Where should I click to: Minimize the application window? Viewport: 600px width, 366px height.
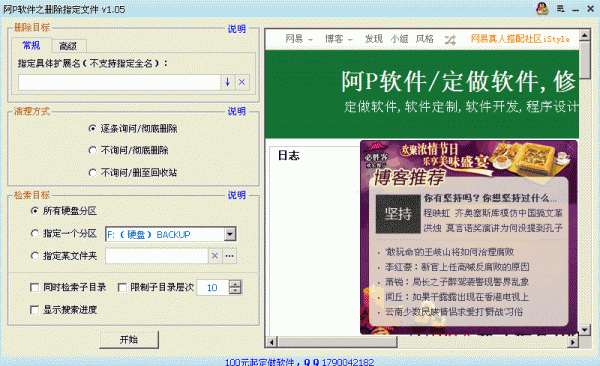click(576, 9)
